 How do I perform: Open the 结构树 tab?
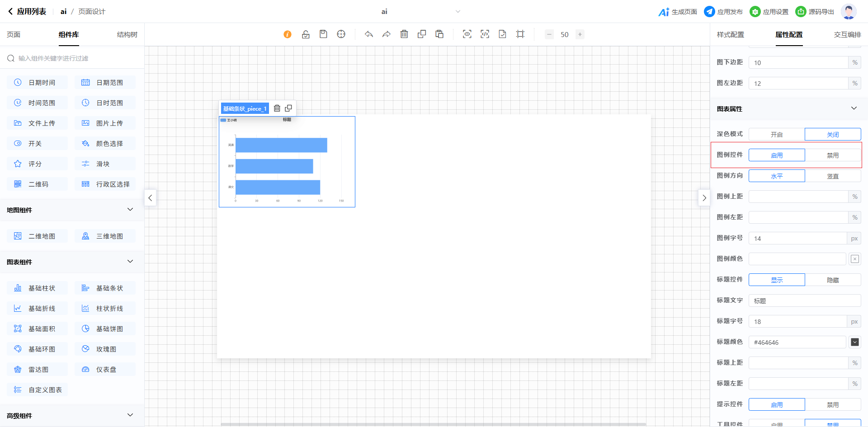click(127, 35)
